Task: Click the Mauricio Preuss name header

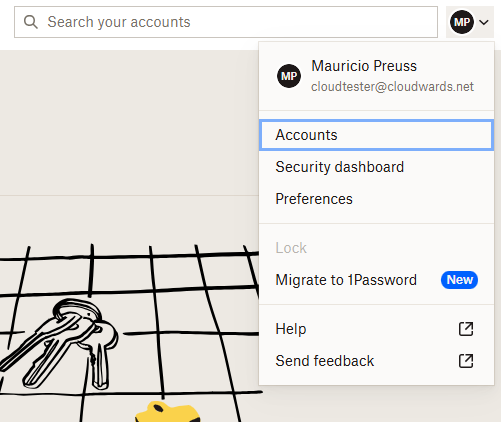Action: coord(364,66)
